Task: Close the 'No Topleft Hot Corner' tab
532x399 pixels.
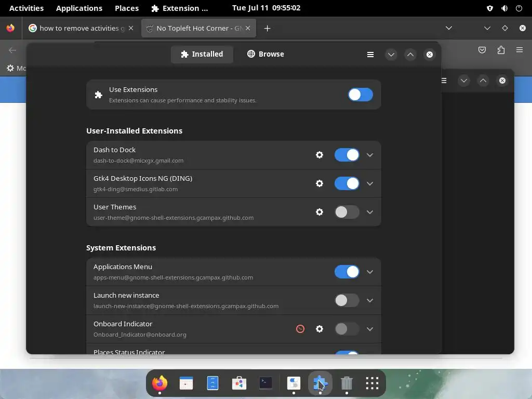Action: pos(248,28)
